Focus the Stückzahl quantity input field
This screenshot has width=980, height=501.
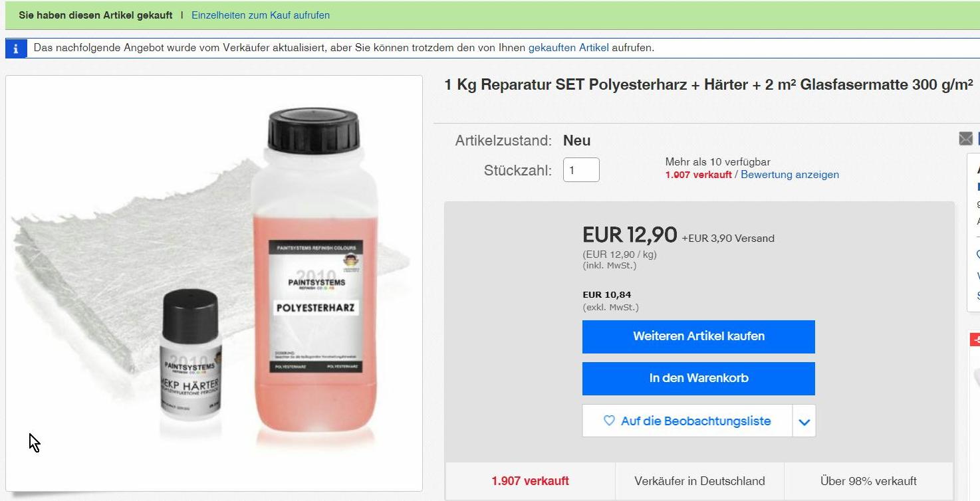coord(580,170)
